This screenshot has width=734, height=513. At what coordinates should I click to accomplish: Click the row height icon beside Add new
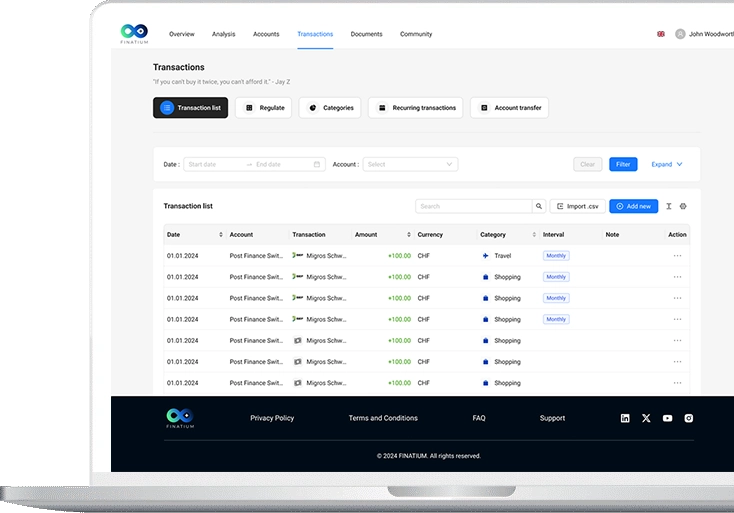[x=668, y=206]
